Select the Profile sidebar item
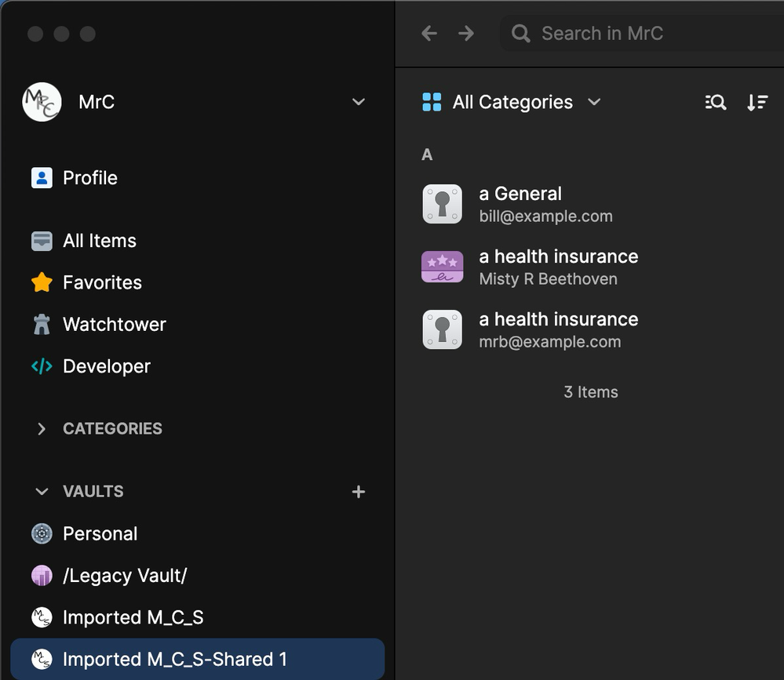784x680 pixels. pos(89,178)
